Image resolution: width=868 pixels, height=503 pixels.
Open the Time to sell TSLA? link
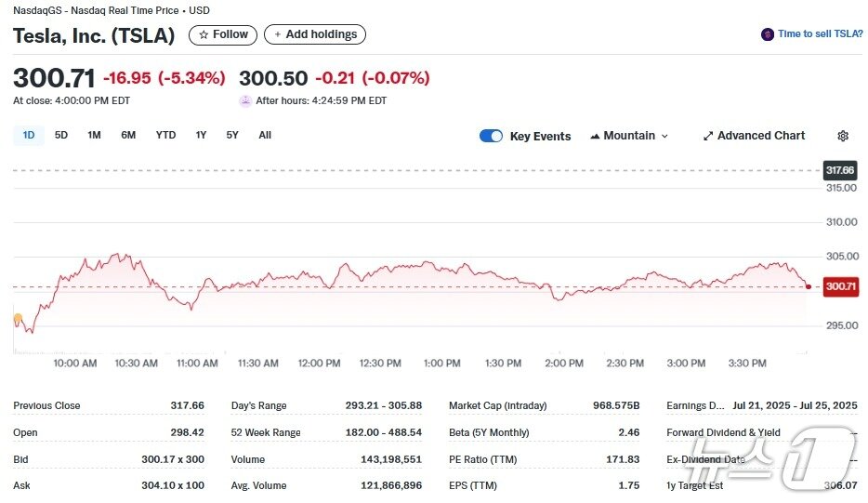pyautogui.click(x=820, y=34)
